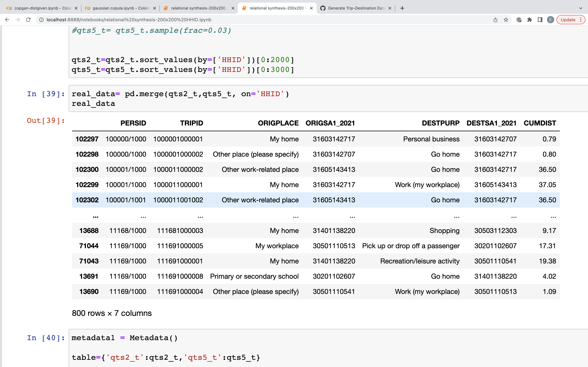Open the three-dot menu beside Update
588x367 pixels.
point(581,20)
